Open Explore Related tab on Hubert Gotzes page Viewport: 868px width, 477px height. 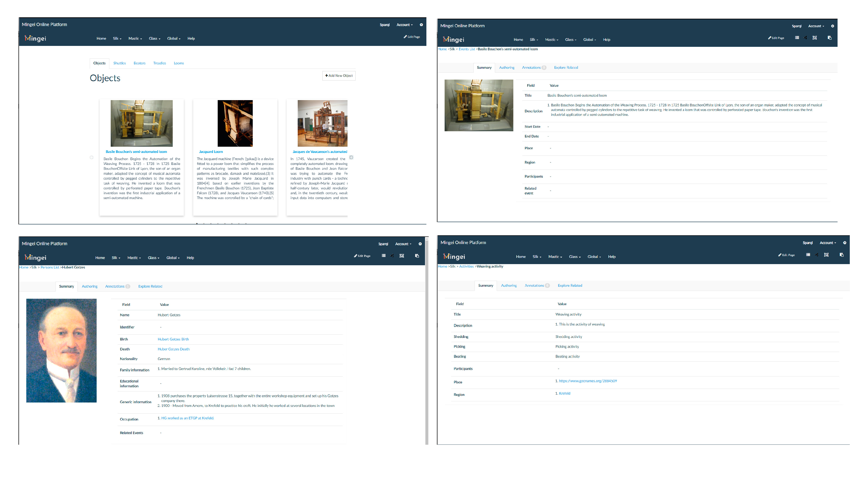pyautogui.click(x=150, y=286)
